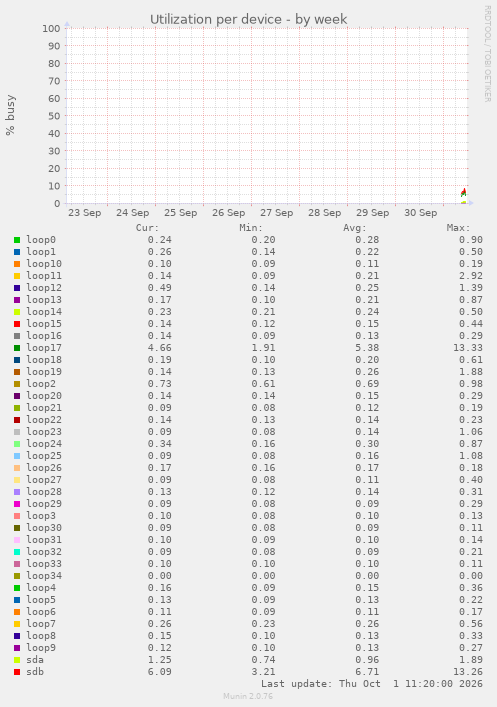Click loop2's Min value 0.61
Screen dimensions: 497x707
tap(263, 384)
